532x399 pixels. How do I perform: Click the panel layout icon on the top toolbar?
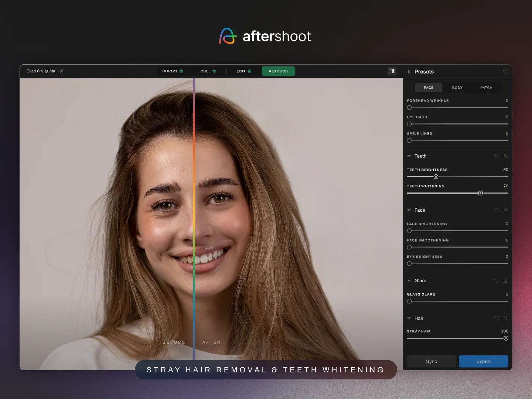(x=392, y=71)
